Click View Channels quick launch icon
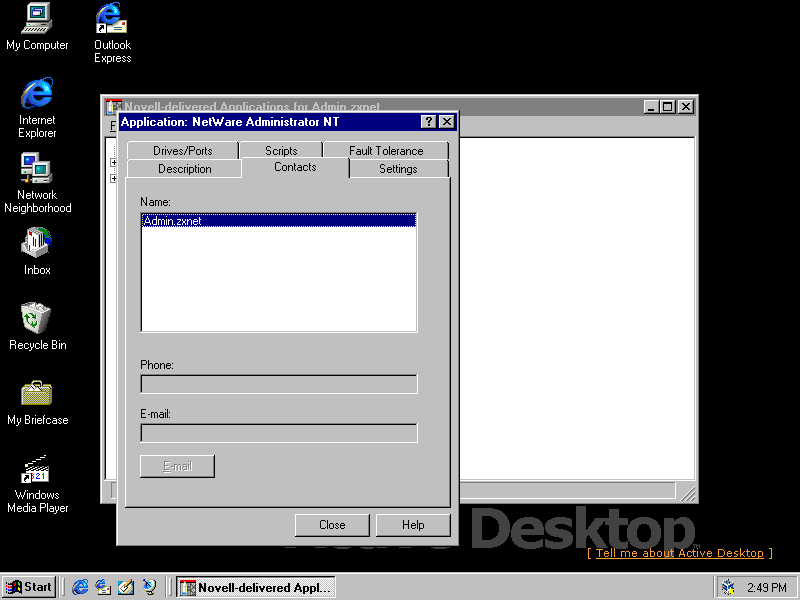 coord(149,587)
